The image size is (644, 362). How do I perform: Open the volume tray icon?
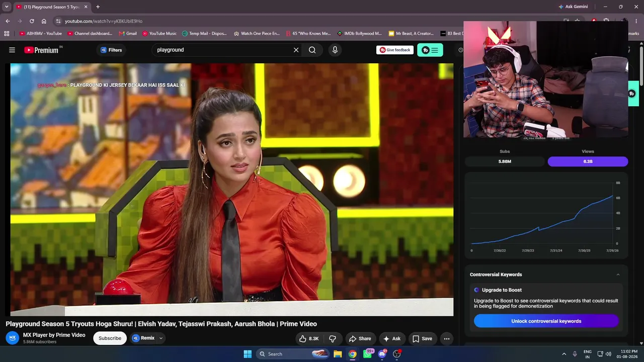pyautogui.click(x=608, y=354)
